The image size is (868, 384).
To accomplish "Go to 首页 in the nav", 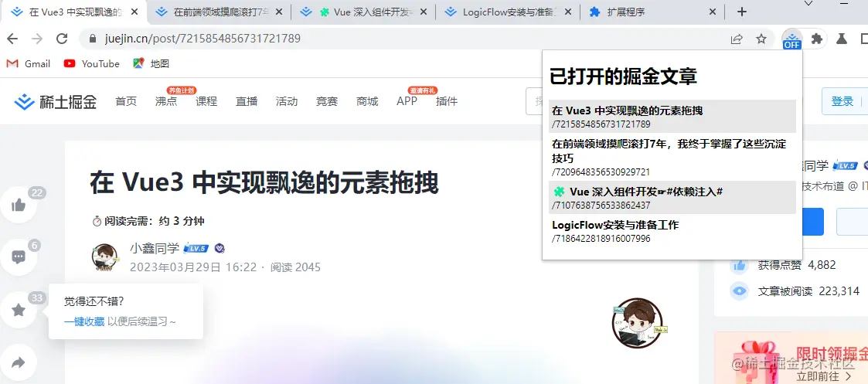I will (x=126, y=101).
